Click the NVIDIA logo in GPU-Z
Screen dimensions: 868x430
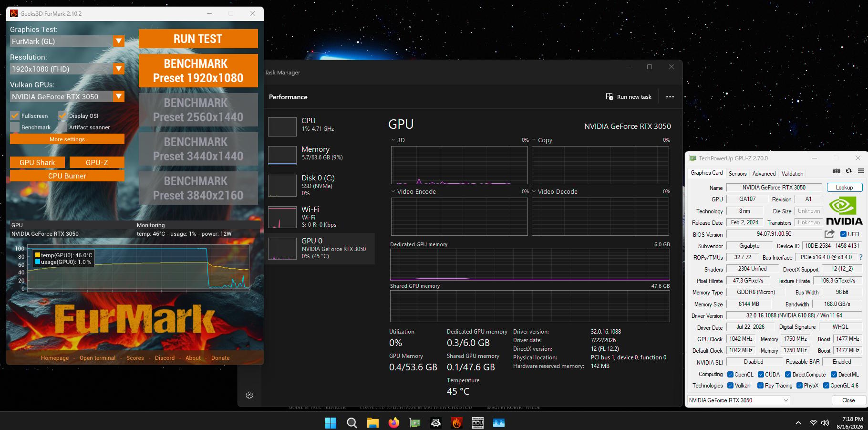tap(844, 210)
